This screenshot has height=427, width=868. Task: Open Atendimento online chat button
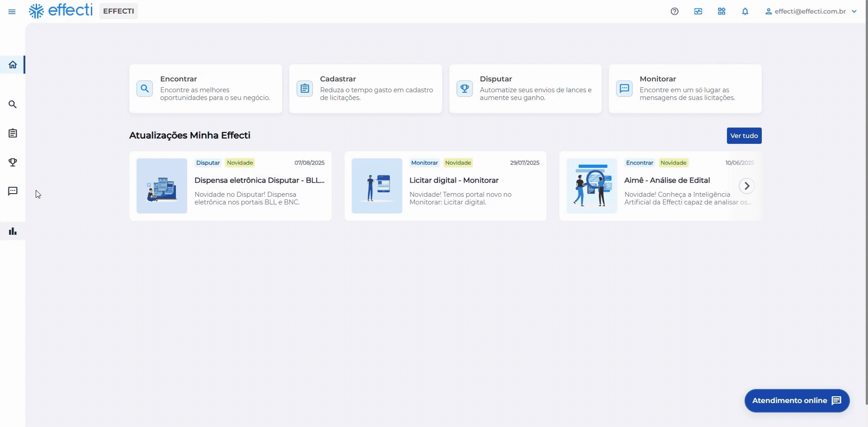[x=797, y=401]
